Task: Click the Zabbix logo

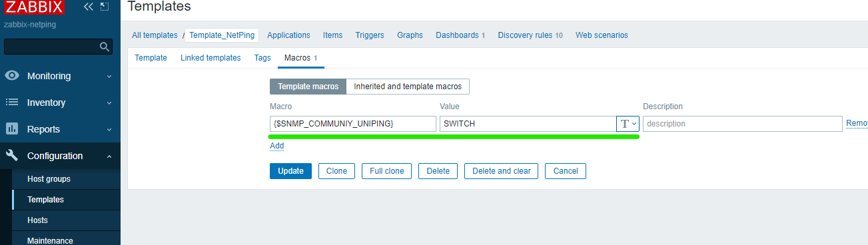Action: point(34,7)
